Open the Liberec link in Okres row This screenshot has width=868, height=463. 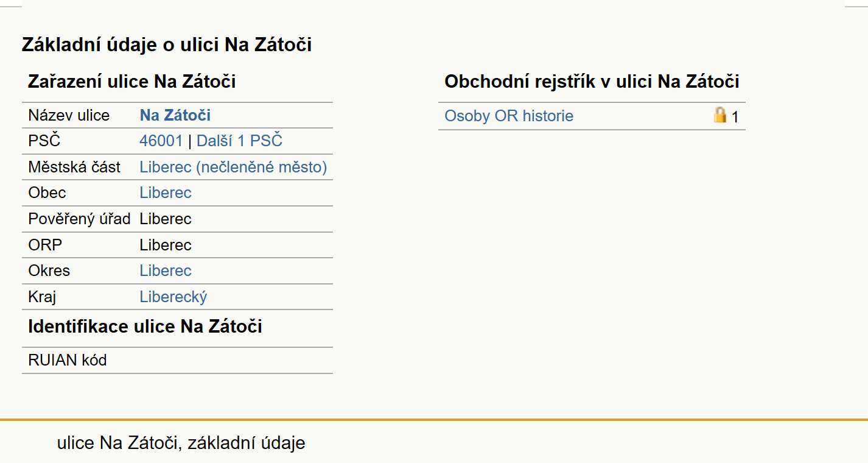[166, 270]
